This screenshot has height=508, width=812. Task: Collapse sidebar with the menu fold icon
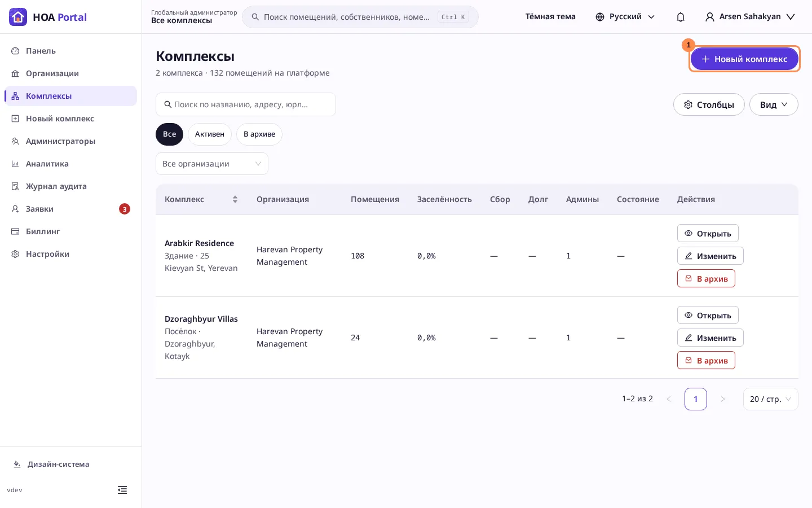tap(122, 490)
